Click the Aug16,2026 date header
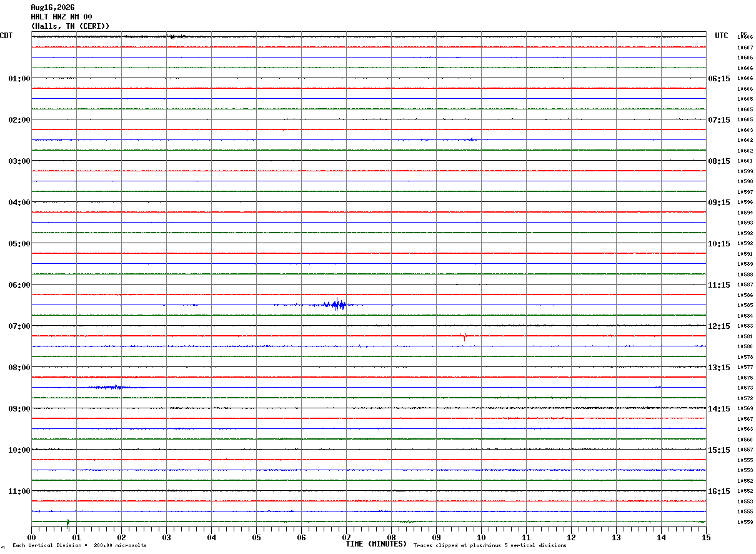Screen dimensions: 756x554 (52, 8)
